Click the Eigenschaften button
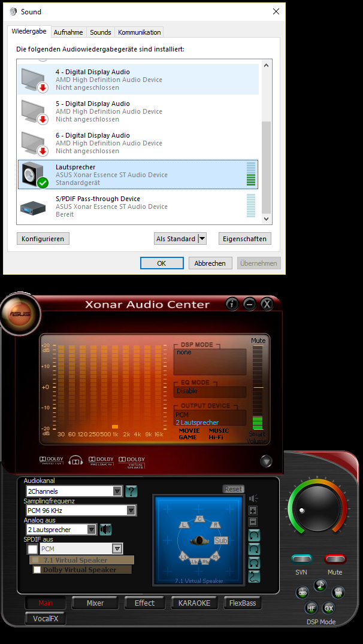Screen dimensions: 363x644 point(244,239)
